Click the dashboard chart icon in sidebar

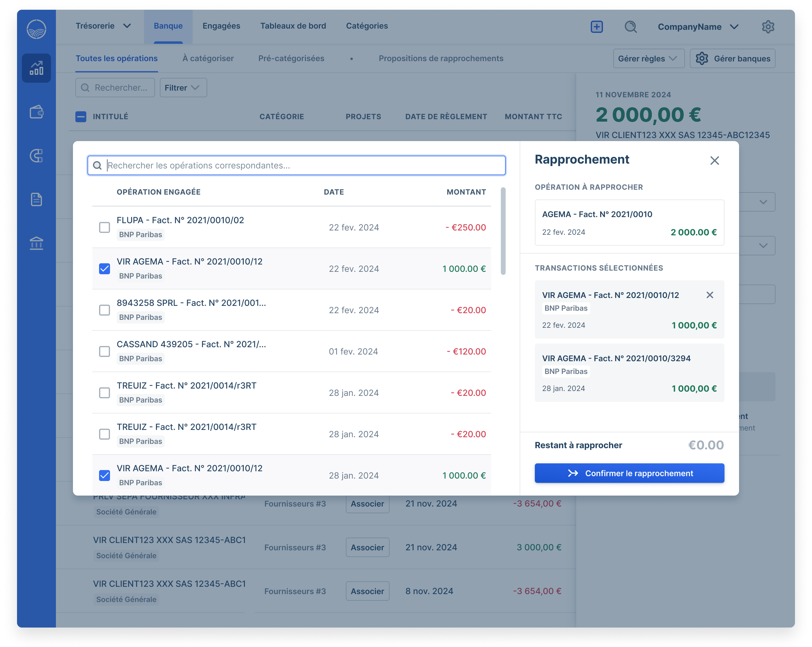pyautogui.click(x=36, y=68)
